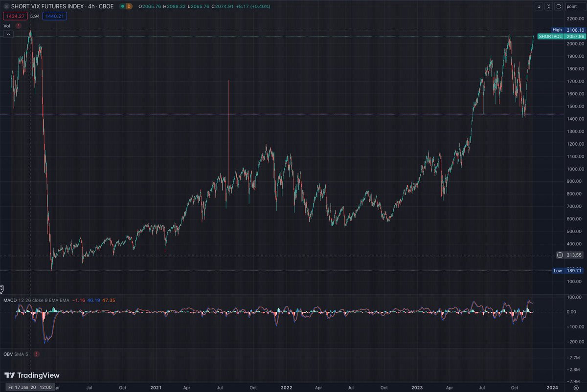Click the red error icon beside Vol
This screenshot has width=587, height=392.
click(x=19, y=25)
